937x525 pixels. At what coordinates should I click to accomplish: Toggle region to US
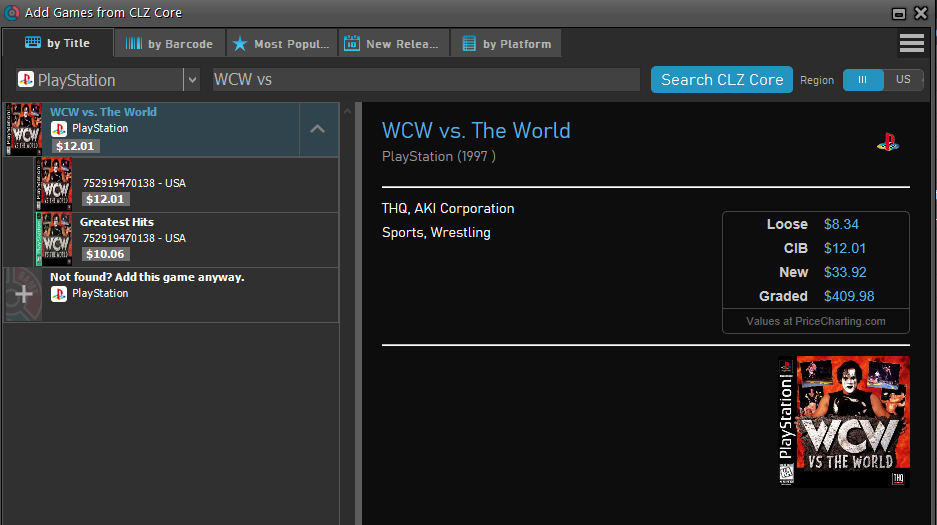tap(903, 80)
